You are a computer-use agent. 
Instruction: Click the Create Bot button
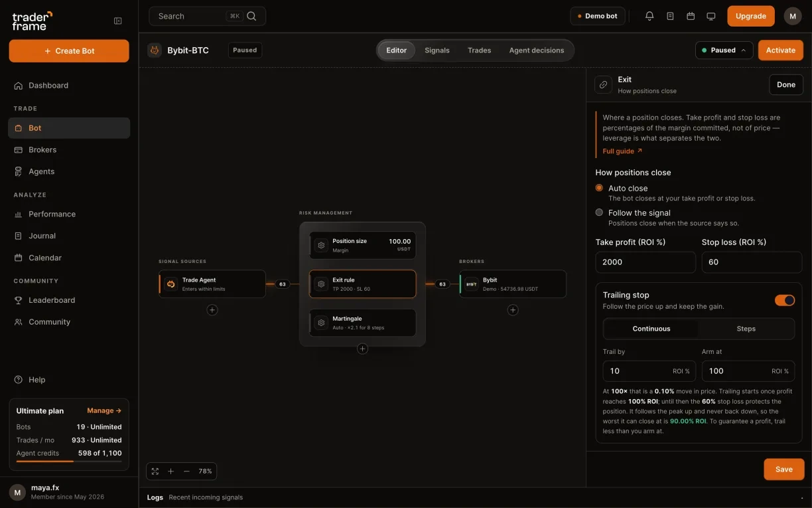click(x=69, y=51)
